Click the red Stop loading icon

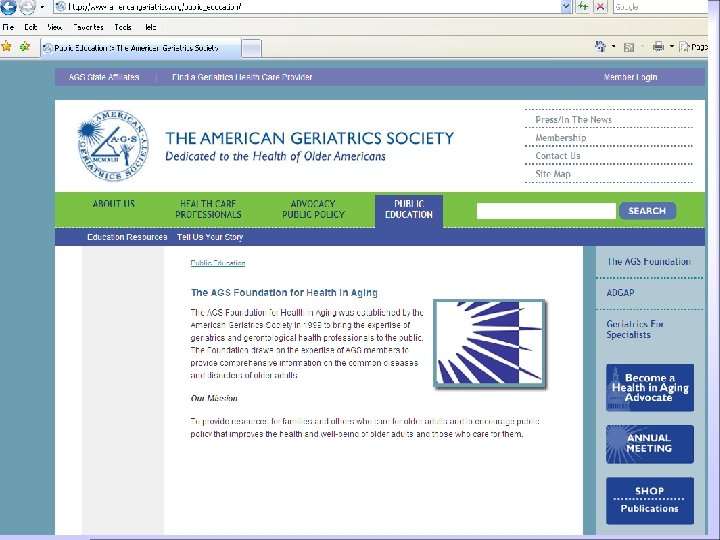600,6
